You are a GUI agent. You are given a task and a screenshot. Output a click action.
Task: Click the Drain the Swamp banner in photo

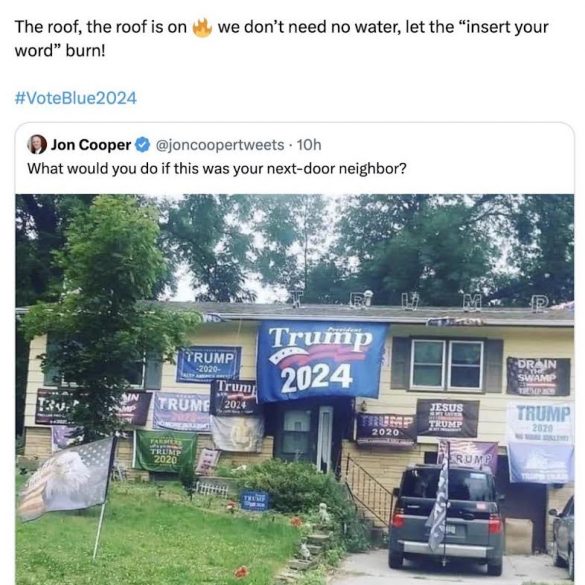538,376
